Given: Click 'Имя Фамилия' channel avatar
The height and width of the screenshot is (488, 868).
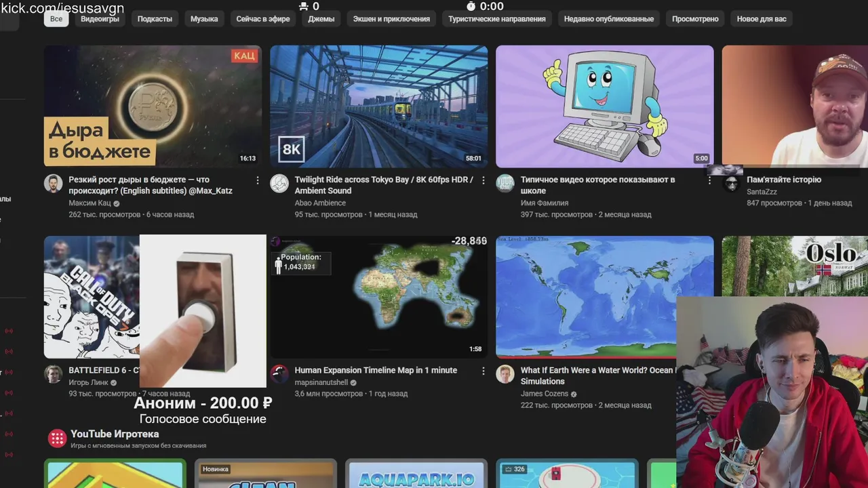Looking at the screenshot, I should tap(505, 183).
